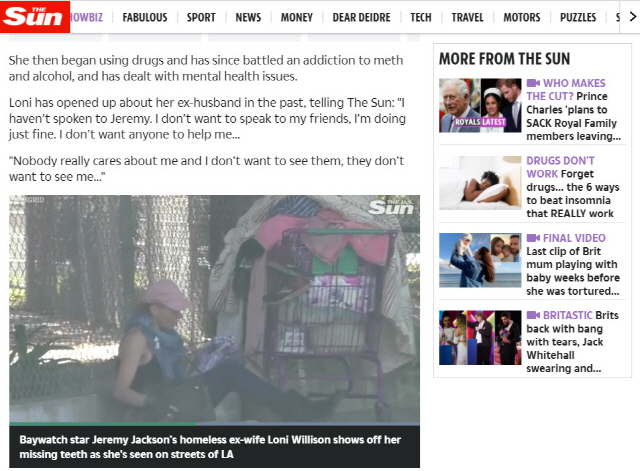The width and height of the screenshot is (640, 471).
Task: Click the Loni Willison street video
Action: 214,309
